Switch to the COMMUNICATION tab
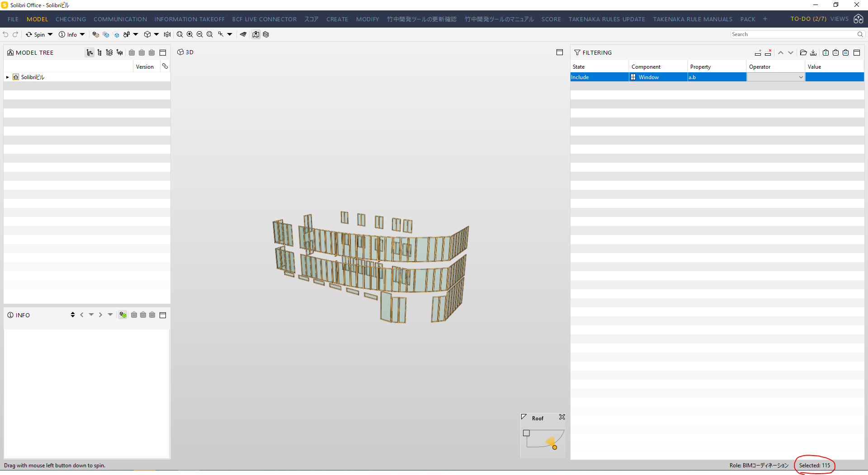 point(120,19)
